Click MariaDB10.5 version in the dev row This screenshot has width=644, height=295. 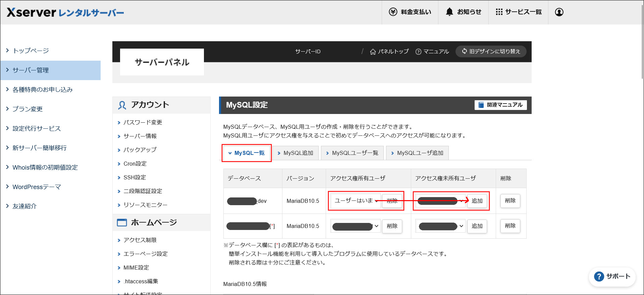pyautogui.click(x=303, y=201)
